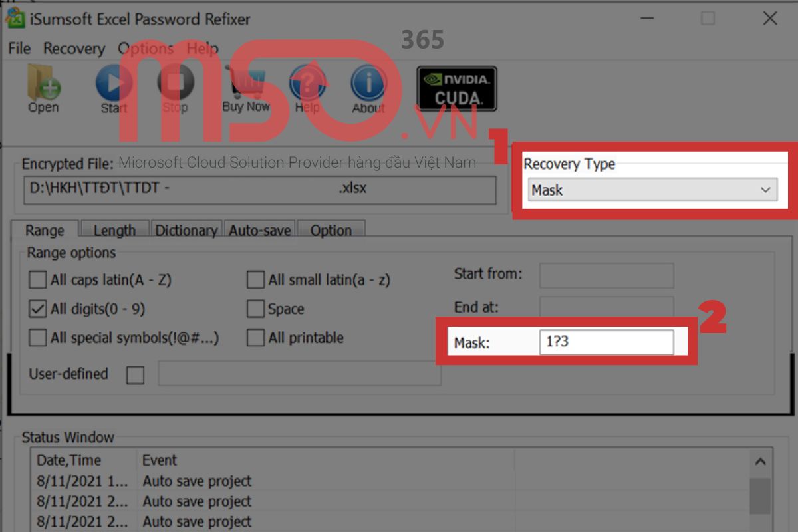Switch to the Length tab
This screenshot has width=798, height=532.
[114, 231]
